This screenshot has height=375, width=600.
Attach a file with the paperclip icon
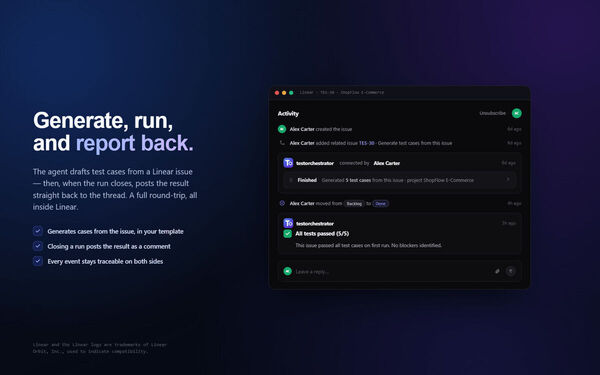click(x=497, y=271)
